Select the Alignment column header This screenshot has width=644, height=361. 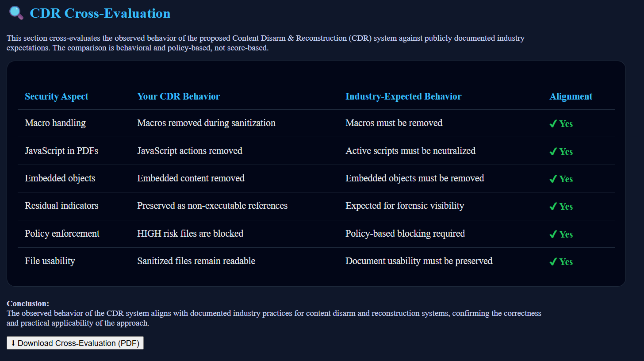(571, 96)
